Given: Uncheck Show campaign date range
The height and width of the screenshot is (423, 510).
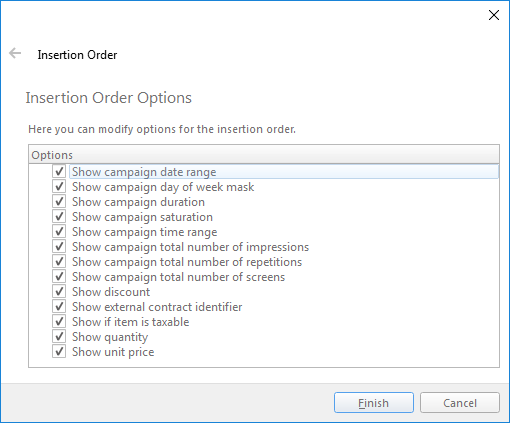Looking at the screenshot, I should click(59, 172).
